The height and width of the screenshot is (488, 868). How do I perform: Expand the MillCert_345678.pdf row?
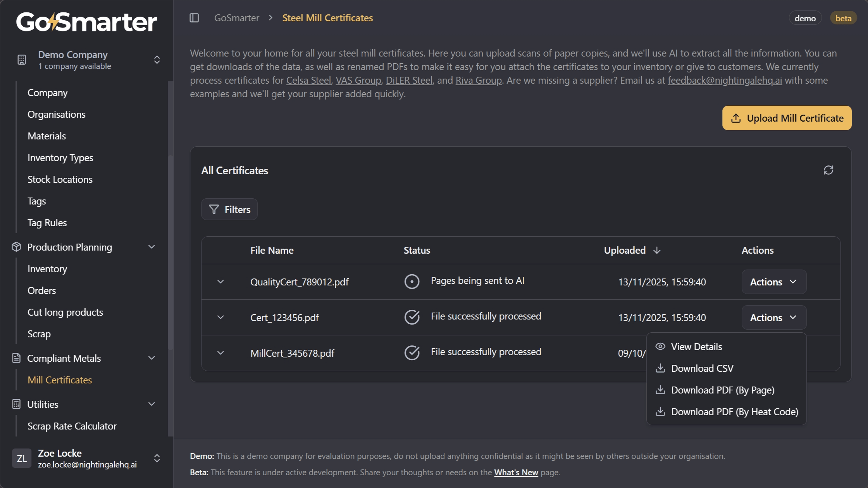[220, 353]
